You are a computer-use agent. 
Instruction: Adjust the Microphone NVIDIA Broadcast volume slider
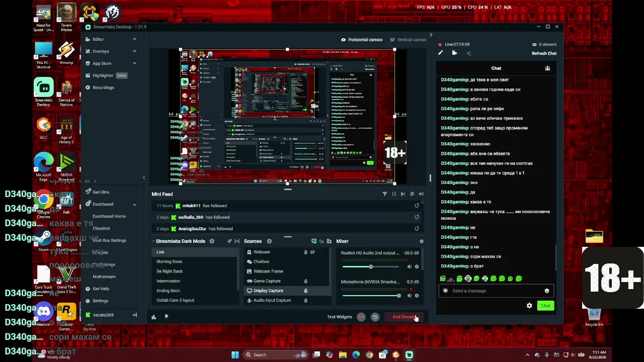[371, 296]
